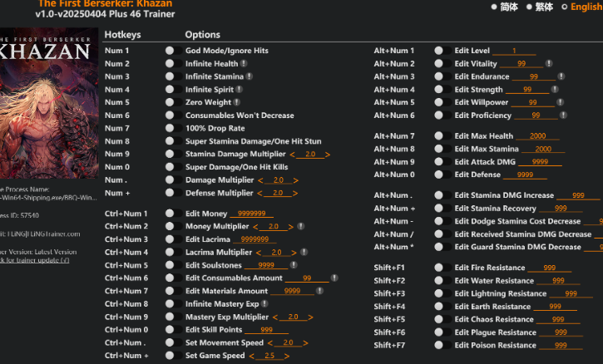Click info icon next to Infinite Health
This screenshot has width=603, height=364.
(244, 64)
